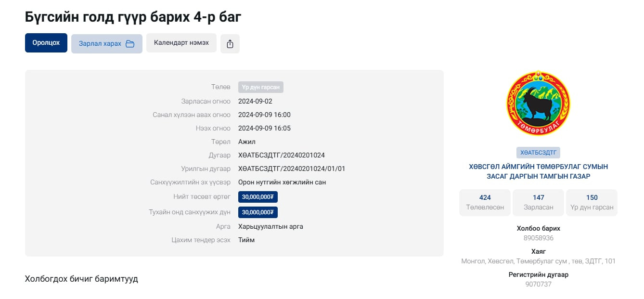Click contact phone number 89058936
The width and height of the screenshot is (644, 299).
click(538, 238)
